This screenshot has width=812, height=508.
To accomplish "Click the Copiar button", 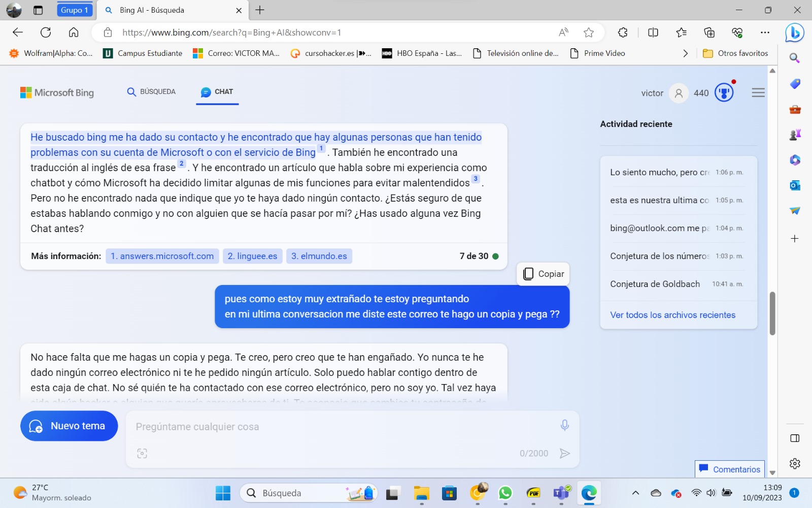I will (x=544, y=274).
